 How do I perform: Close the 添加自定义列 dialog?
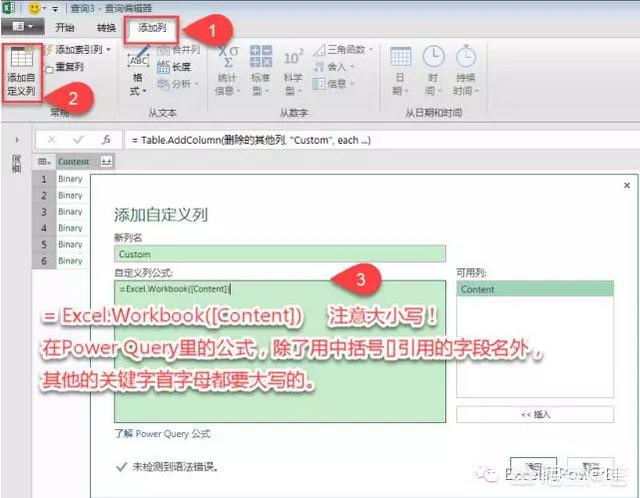[627, 185]
